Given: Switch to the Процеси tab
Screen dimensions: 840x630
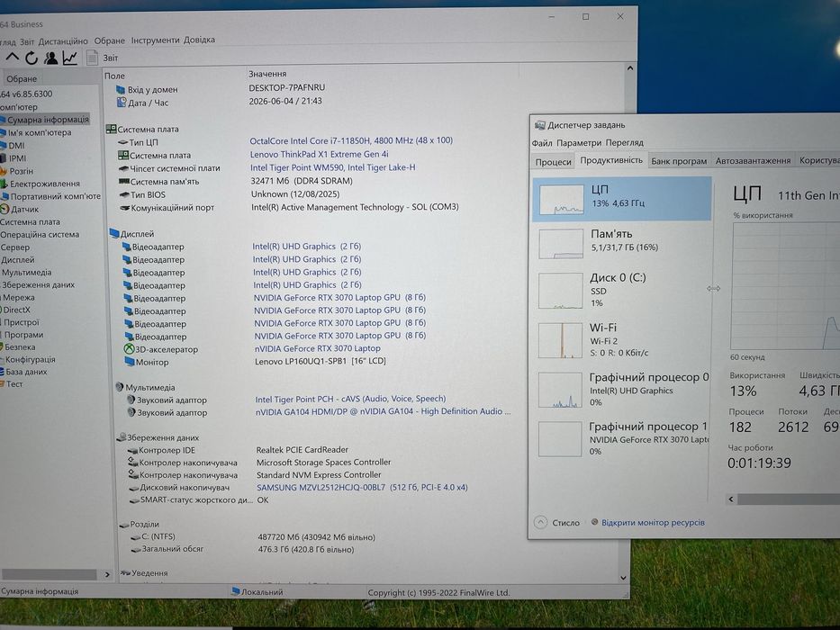Looking at the screenshot, I should point(553,161).
